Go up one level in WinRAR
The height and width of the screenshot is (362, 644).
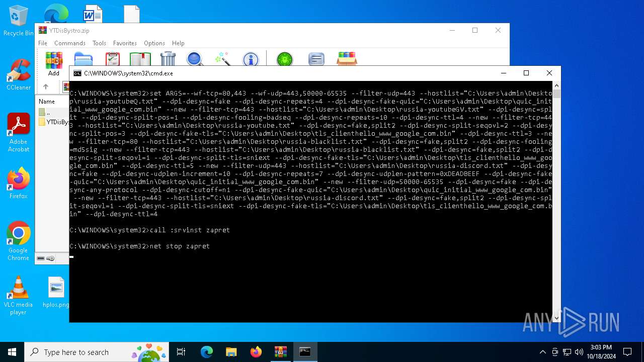(46, 87)
